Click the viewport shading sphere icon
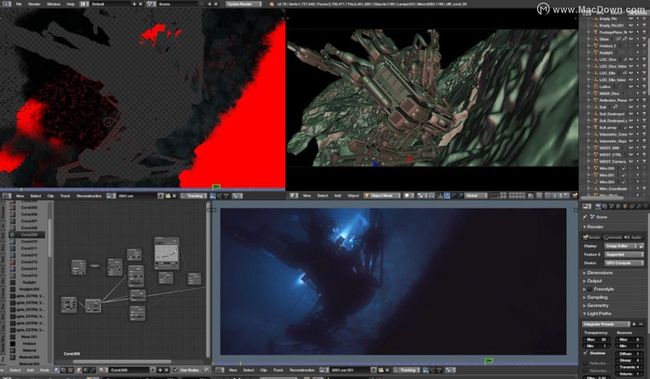The height and width of the screenshot is (379, 650). (x=407, y=195)
